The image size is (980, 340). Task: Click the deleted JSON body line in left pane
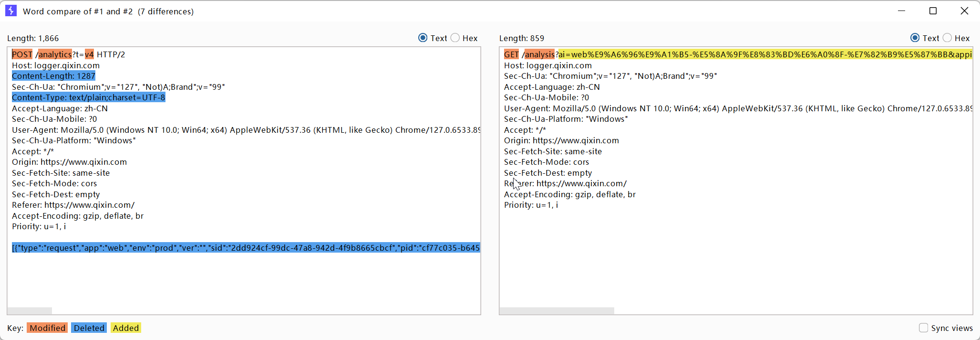246,247
